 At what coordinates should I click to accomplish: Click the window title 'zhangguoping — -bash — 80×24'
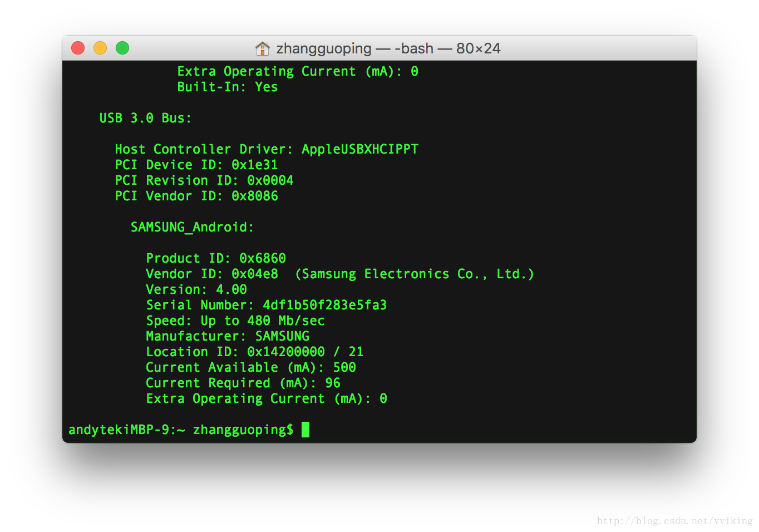[x=388, y=48]
